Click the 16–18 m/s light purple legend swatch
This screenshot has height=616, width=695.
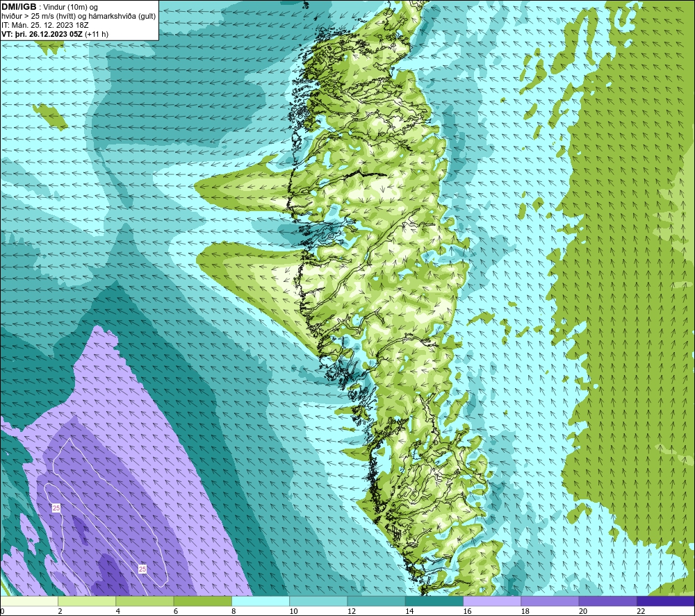click(492, 601)
